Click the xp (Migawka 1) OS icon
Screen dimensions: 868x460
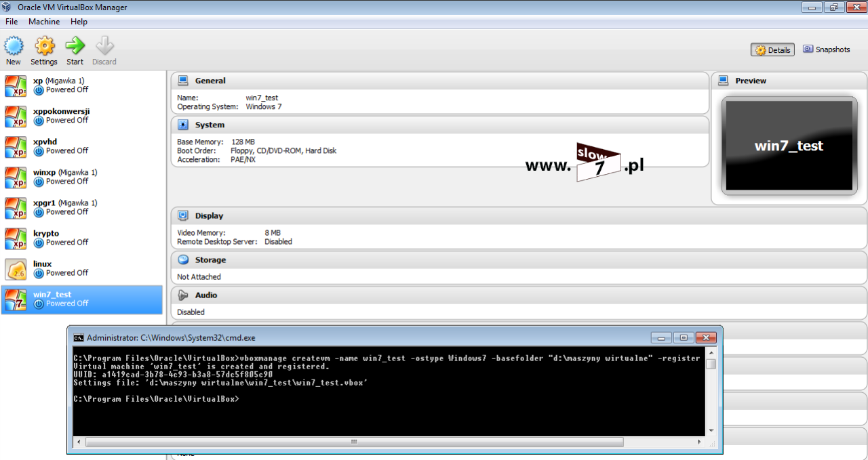(16, 86)
